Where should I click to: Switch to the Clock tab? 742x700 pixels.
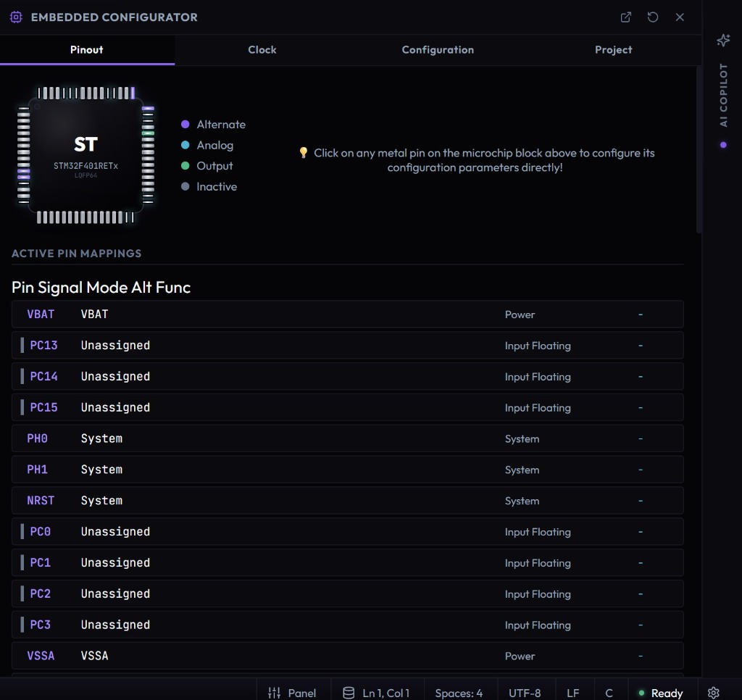[x=262, y=50]
